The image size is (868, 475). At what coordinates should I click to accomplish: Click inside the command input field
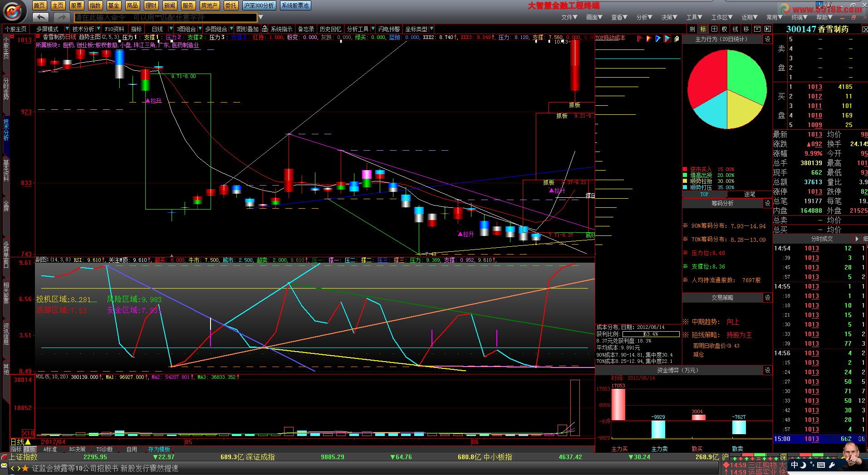(165, 17)
